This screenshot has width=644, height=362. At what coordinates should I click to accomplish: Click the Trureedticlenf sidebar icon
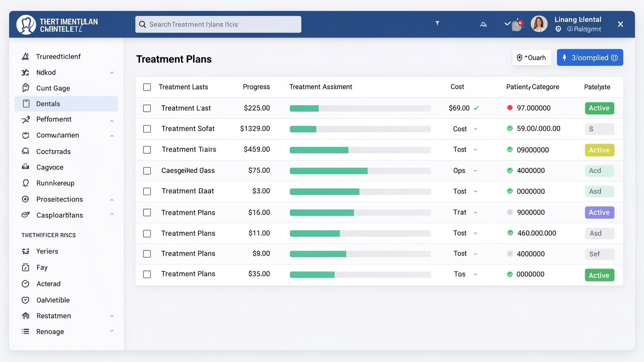25,56
